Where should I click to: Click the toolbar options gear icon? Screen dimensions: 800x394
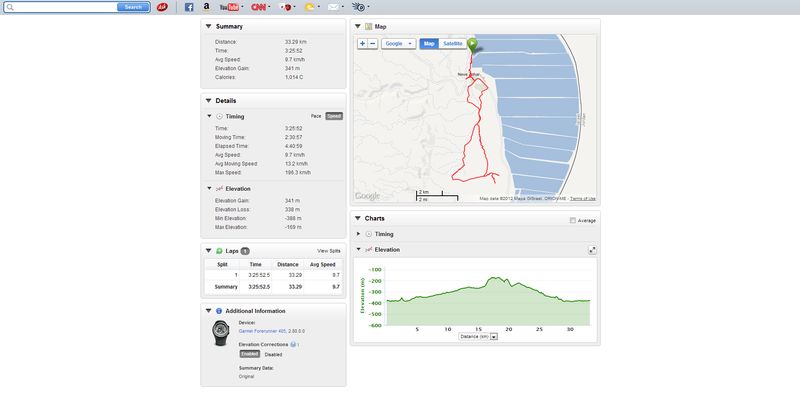click(359, 7)
